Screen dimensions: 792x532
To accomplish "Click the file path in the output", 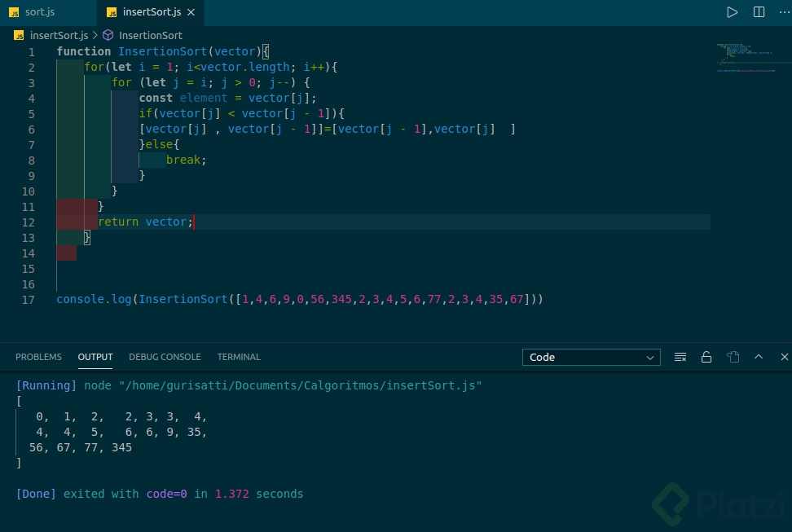I will tap(300, 385).
